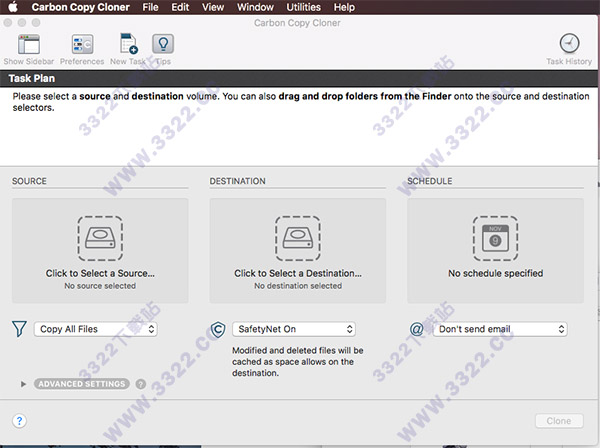Viewport: 600px width, 448px height.
Task: Click the destination disk drive icon
Action: (298, 238)
